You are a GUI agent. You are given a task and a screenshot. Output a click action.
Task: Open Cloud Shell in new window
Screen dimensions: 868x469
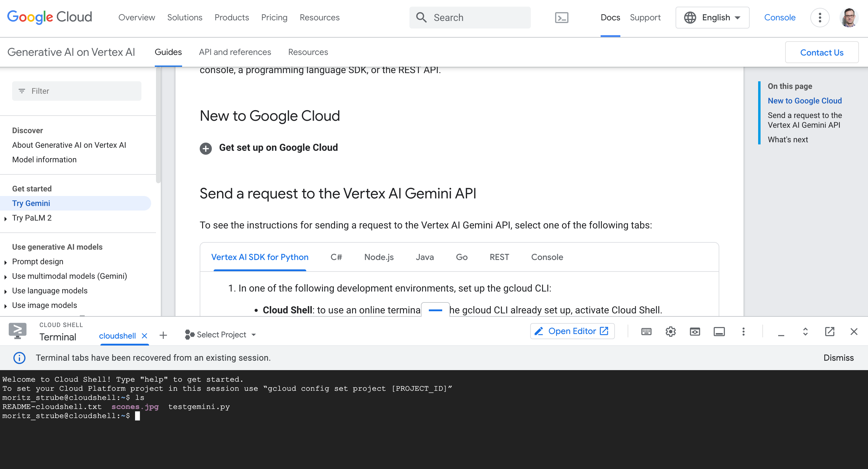coord(829,332)
